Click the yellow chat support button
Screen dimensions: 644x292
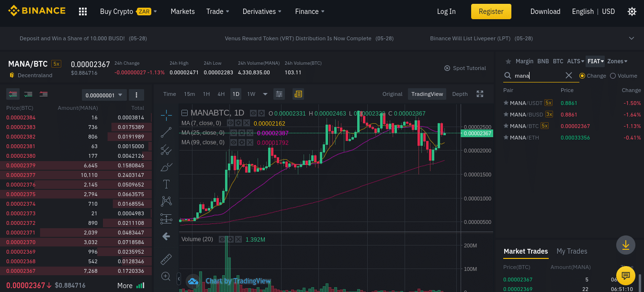[x=625, y=275]
